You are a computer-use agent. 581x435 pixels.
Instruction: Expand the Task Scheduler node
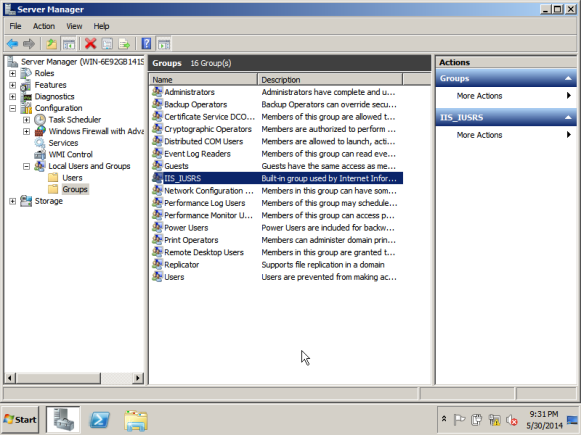click(x=26, y=120)
